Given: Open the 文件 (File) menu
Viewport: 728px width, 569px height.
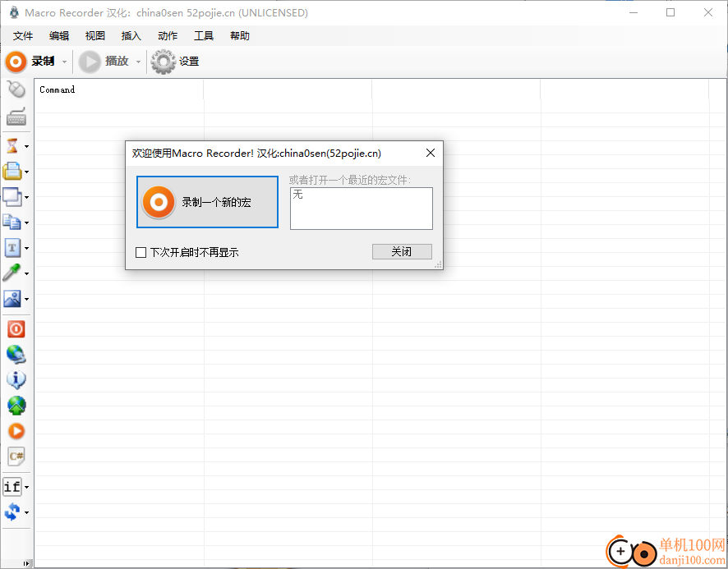Looking at the screenshot, I should tap(23, 36).
